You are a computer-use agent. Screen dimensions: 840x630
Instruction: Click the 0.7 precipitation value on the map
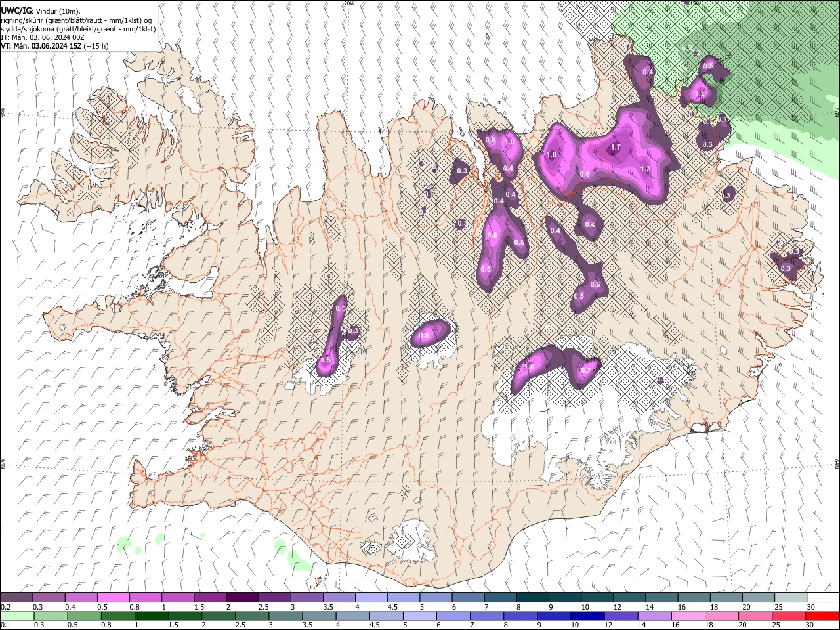586,369
